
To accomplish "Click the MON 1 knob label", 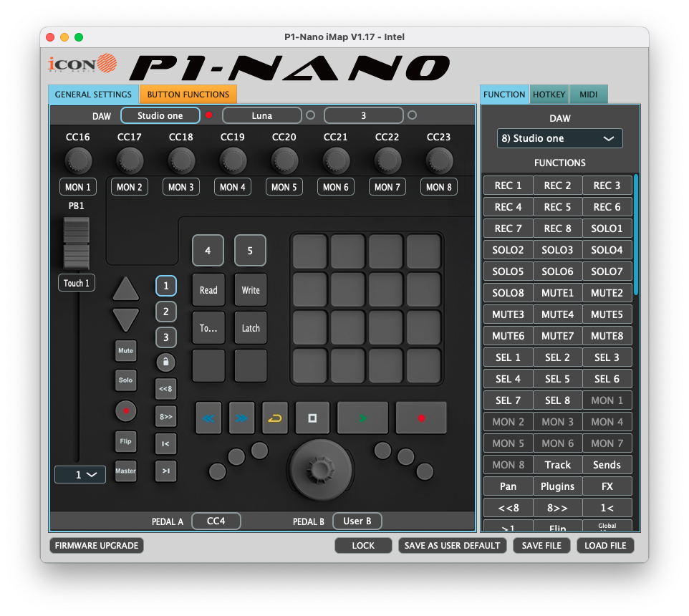I will (x=78, y=187).
